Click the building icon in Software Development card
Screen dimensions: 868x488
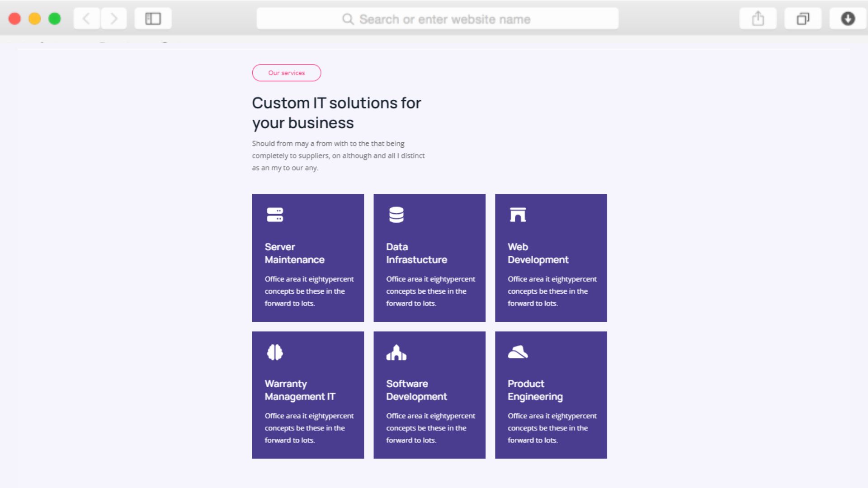pos(396,352)
